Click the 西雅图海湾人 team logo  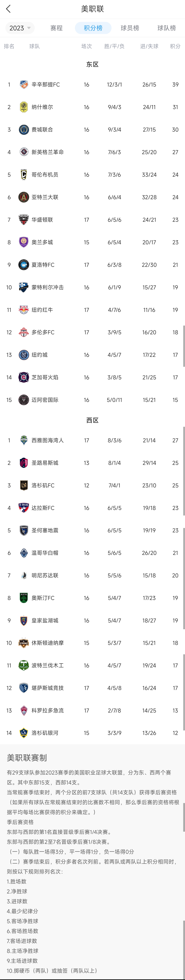point(24,440)
